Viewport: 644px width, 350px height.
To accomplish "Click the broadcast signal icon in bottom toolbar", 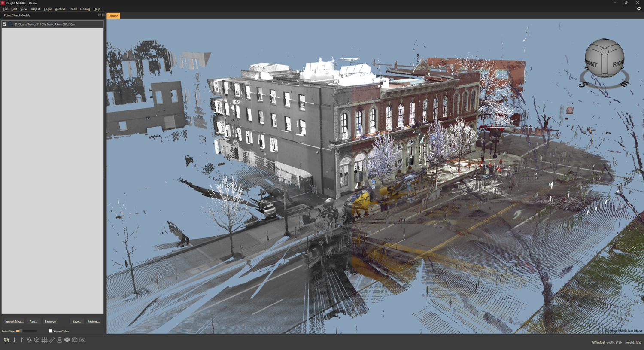I will [6, 340].
